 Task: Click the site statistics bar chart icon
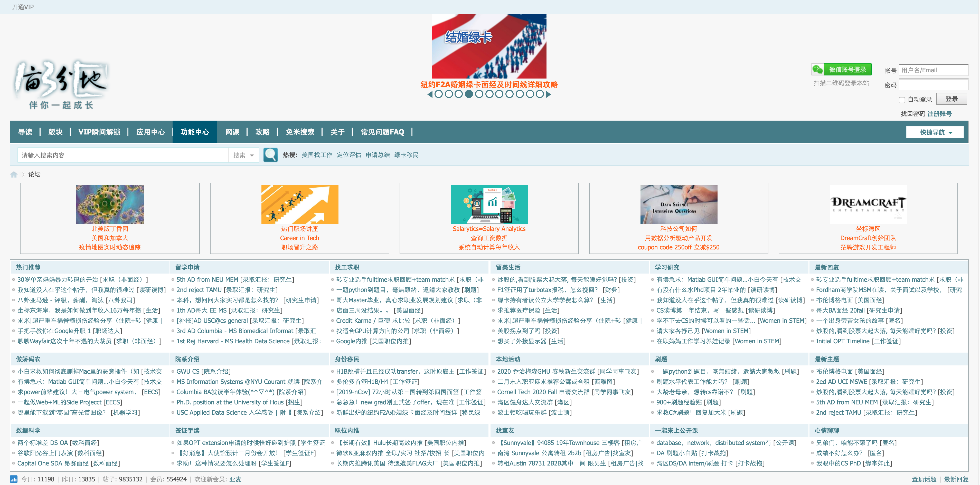coord(14,479)
